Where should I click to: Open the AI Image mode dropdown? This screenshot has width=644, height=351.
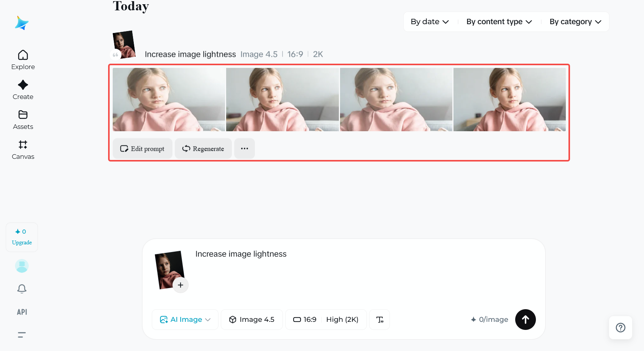(x=185, y=320)
